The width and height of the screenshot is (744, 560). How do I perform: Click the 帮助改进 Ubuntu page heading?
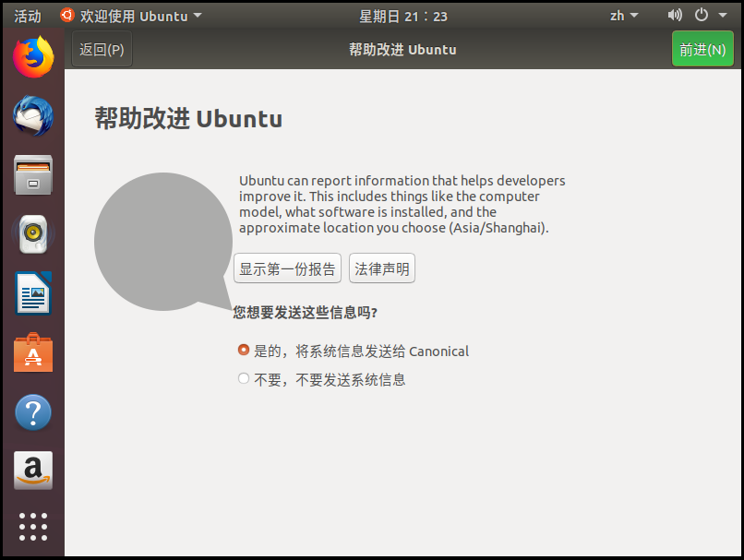(x=188, y=118)
